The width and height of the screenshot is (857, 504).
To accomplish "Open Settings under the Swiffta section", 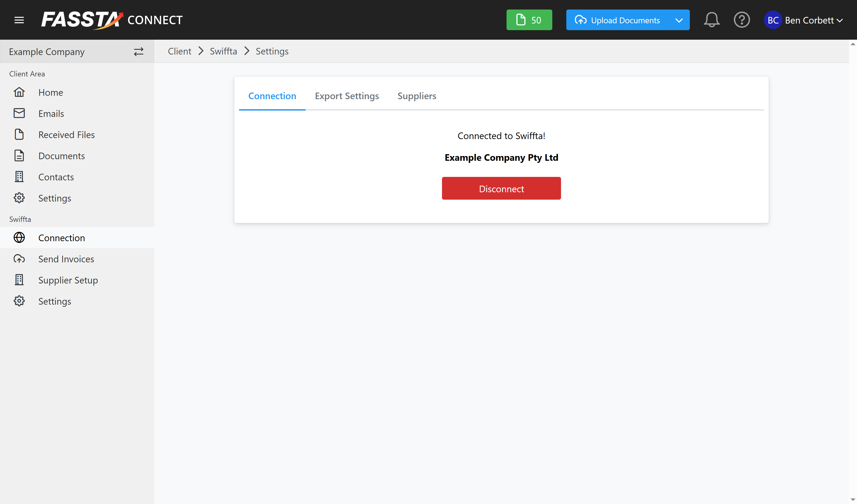I will (54, 301).
